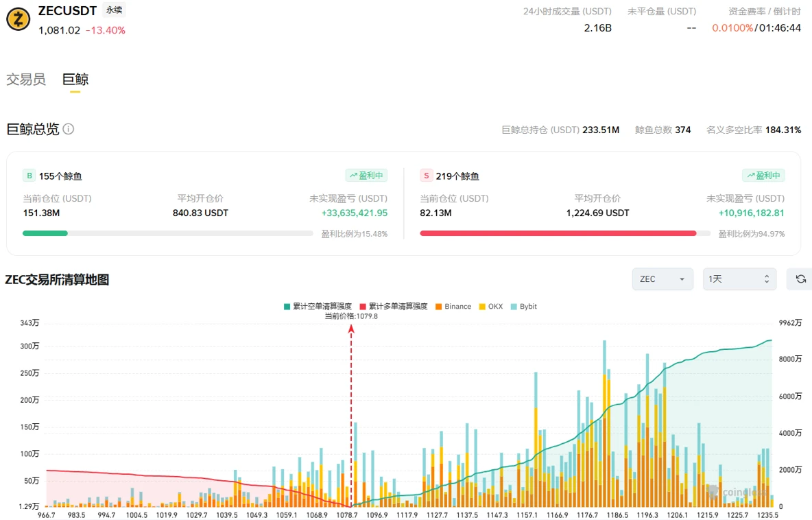This screenshot has width=812, height=520.
Task: Toggle the OKX legend entry
Action: click(x=491, y=307)
